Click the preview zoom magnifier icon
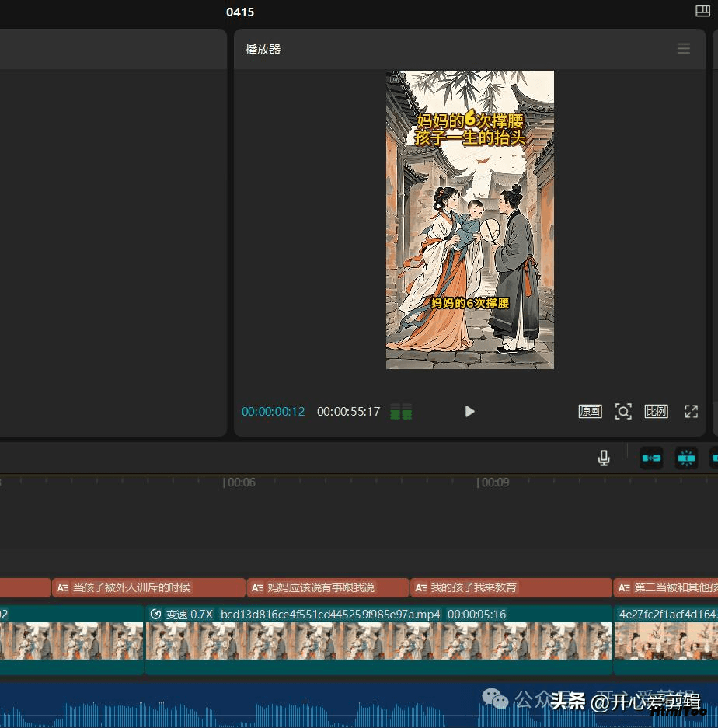Viewport: 718px width, 728px height. [x=622, y=411]
